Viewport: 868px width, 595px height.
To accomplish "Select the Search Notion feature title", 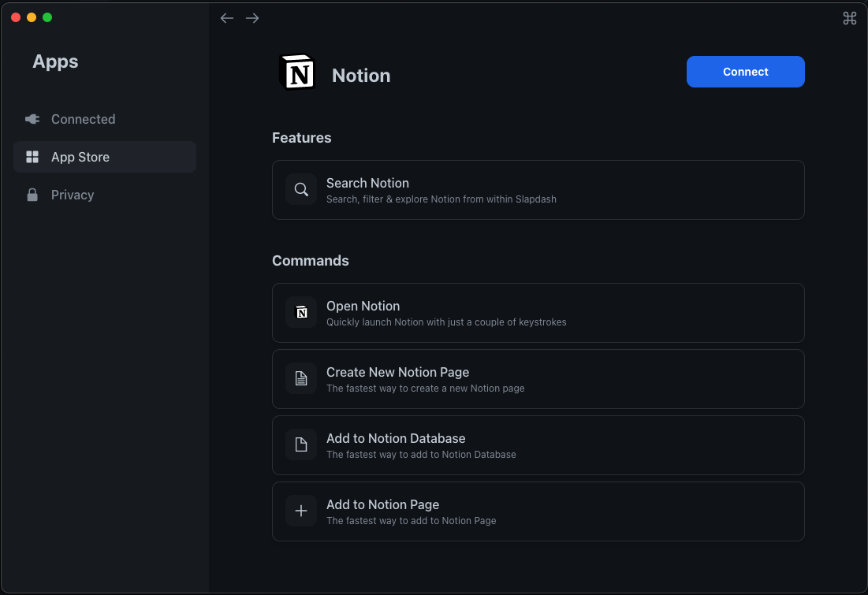I will coord(367,183).
